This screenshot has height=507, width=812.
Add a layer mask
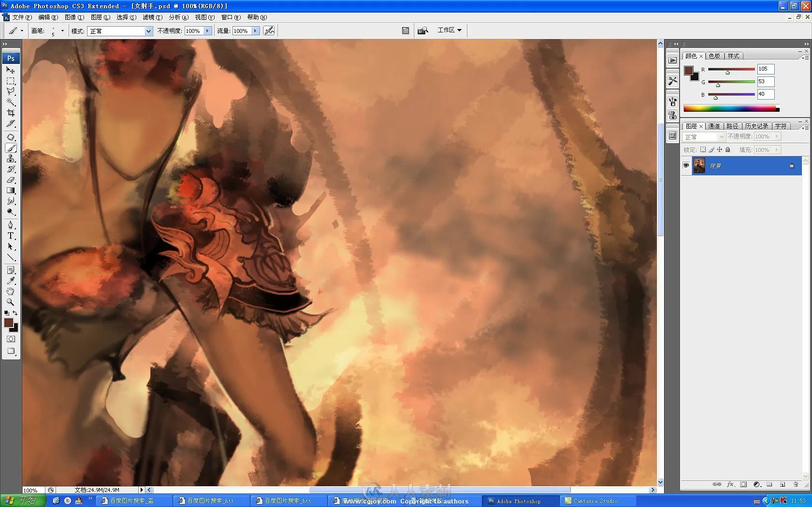click(x=743, y=484)
